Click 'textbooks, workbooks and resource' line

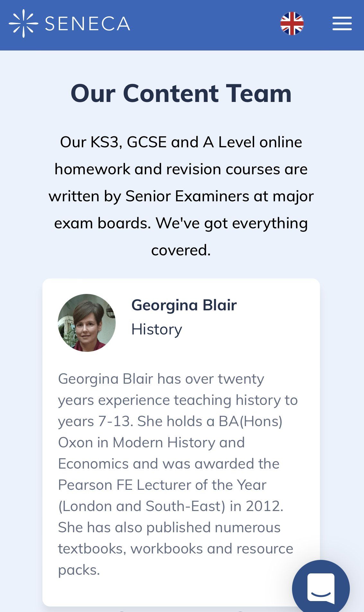click(176, 549)
